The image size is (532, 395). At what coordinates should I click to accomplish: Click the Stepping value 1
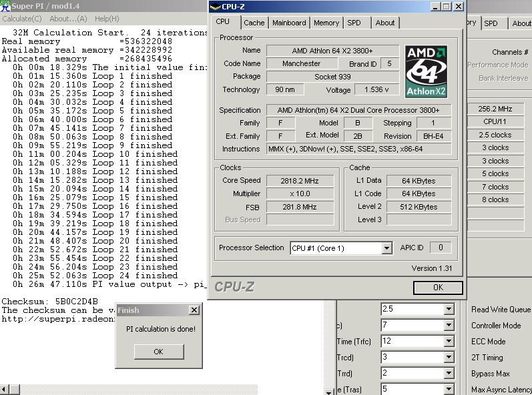pyautogui.click(x=434, y=123)
